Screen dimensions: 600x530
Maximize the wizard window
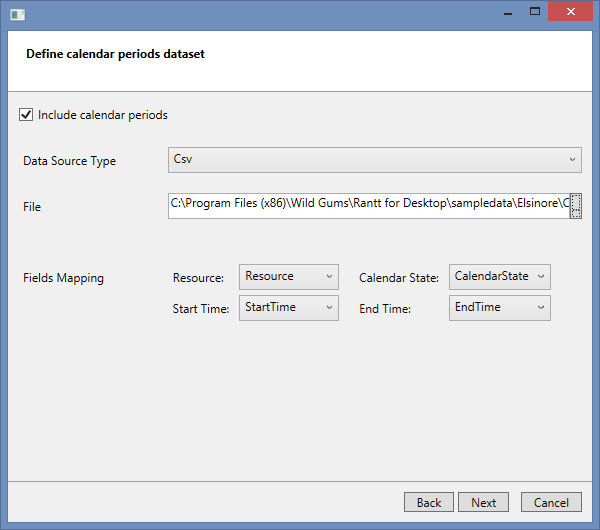click(535, 12)
